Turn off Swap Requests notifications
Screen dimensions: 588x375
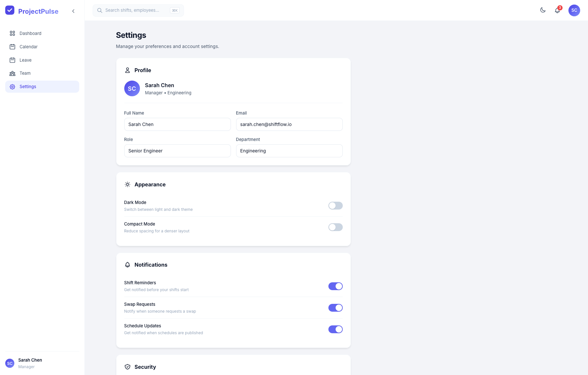pos(335,308)
